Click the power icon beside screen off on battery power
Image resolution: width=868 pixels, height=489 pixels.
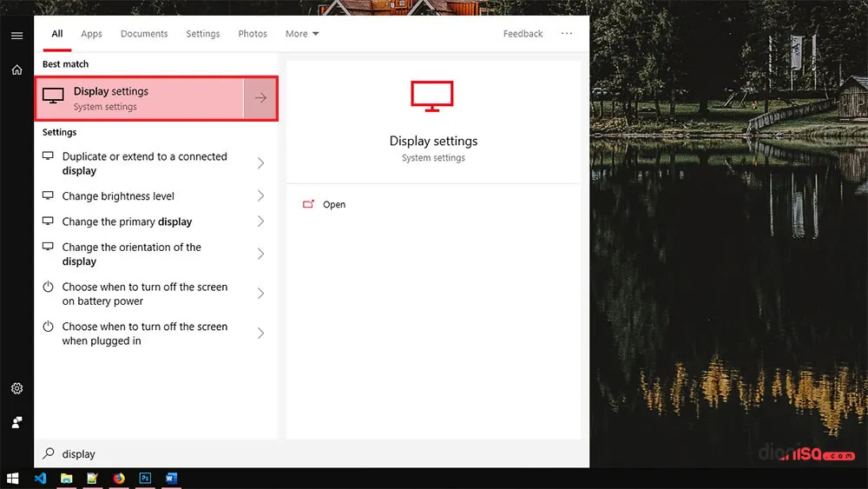tap(48, 287)
